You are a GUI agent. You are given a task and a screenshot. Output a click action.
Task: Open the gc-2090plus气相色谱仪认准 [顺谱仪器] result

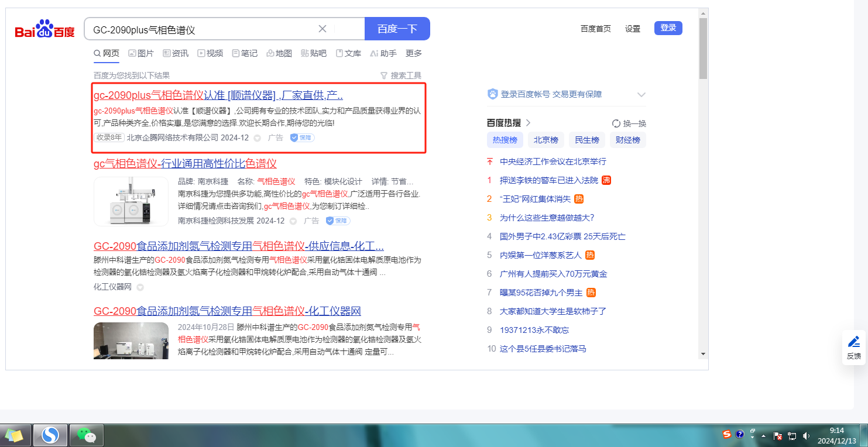[218, 95]
